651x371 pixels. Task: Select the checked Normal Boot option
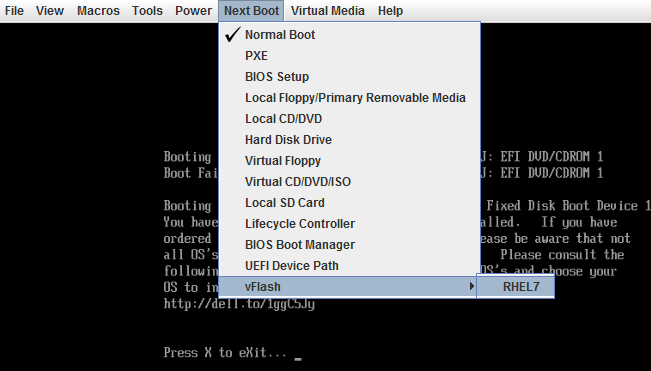click(x=349, y=35)
